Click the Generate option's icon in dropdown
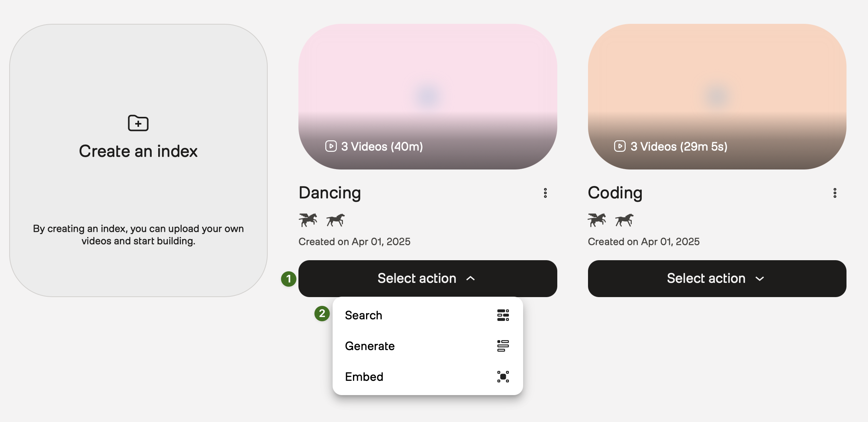This screenshot has width=868, height=422. 503,346
